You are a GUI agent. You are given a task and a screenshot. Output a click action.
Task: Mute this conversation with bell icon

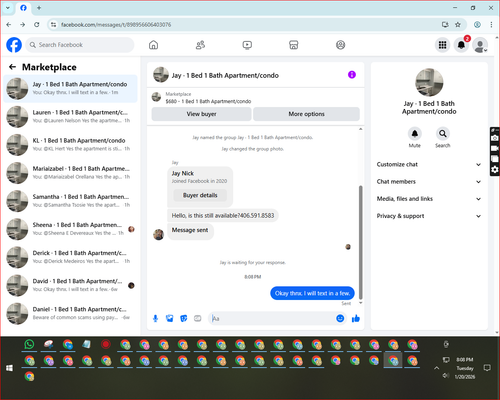[415, 134]
